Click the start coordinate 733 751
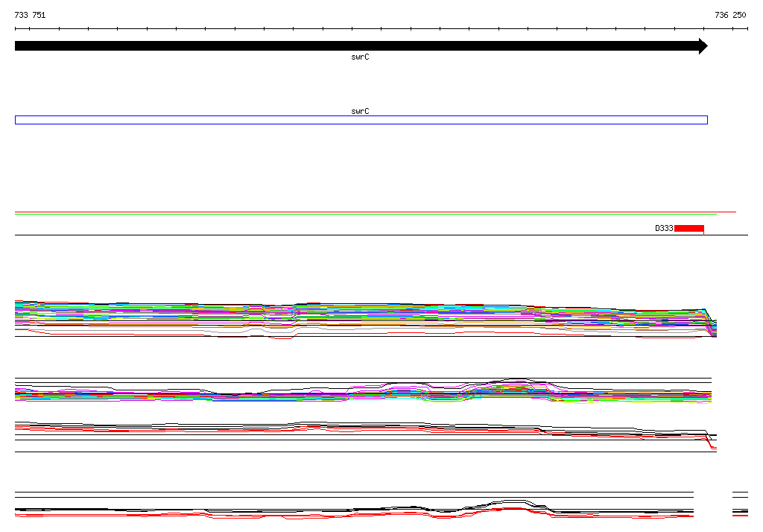 (x=30, y=15)
